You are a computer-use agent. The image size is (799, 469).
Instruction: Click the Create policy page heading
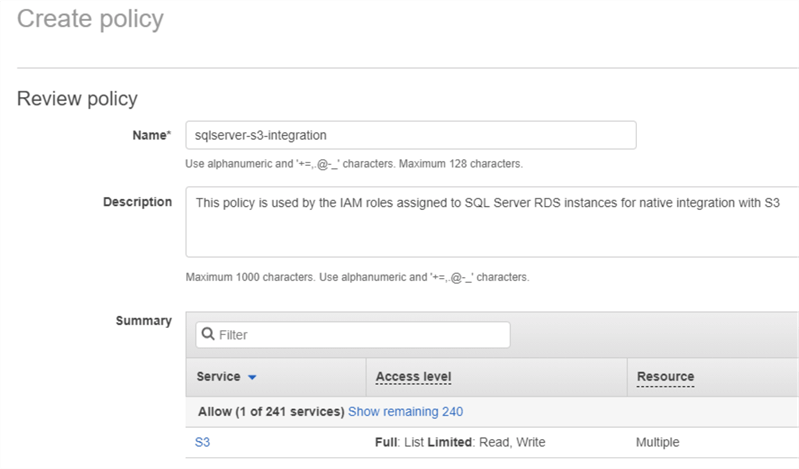coord(90,18)
